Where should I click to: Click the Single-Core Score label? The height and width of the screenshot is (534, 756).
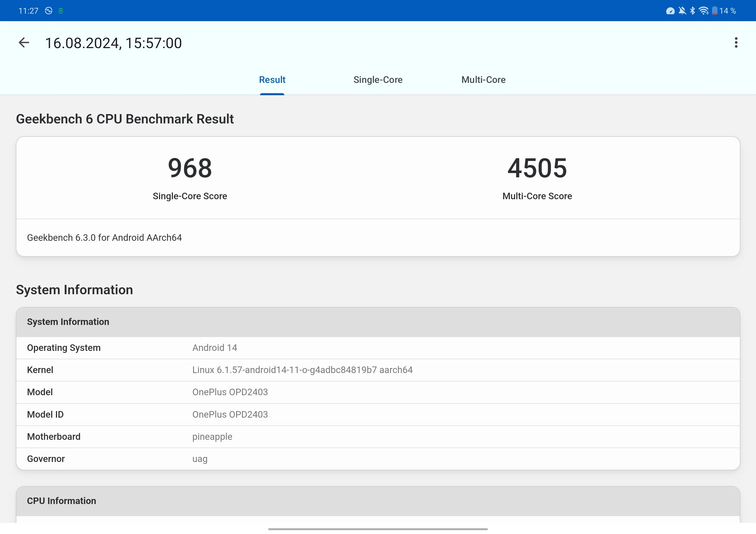point(190,196)
